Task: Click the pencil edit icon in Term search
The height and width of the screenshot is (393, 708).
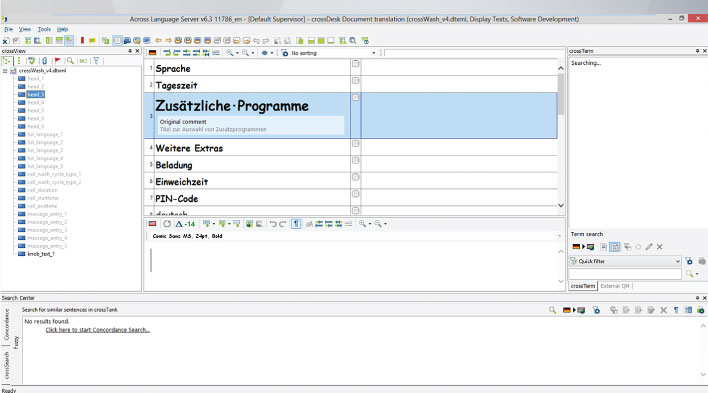Action: 649,247
